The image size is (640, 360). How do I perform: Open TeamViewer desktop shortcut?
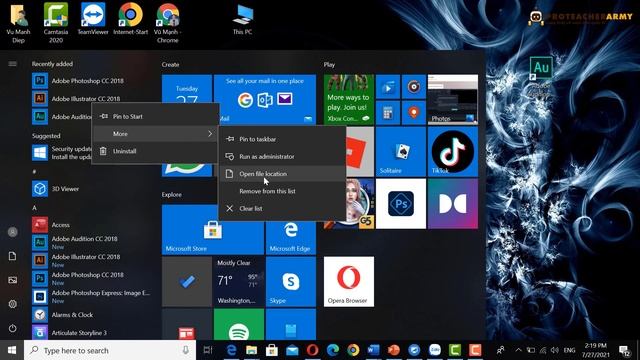coord(93,19)
